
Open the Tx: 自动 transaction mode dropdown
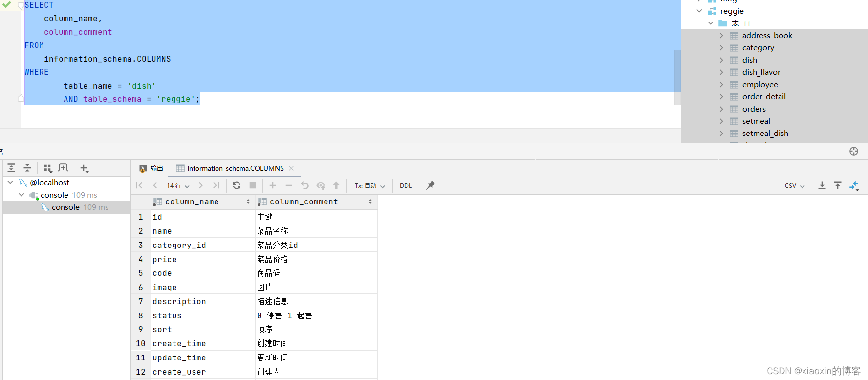pos(370,186)
